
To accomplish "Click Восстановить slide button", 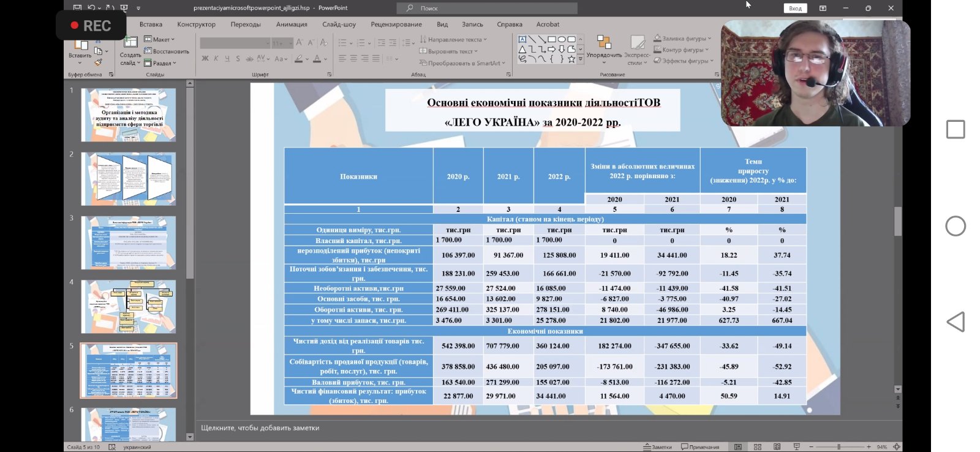I will coord(167,51).
